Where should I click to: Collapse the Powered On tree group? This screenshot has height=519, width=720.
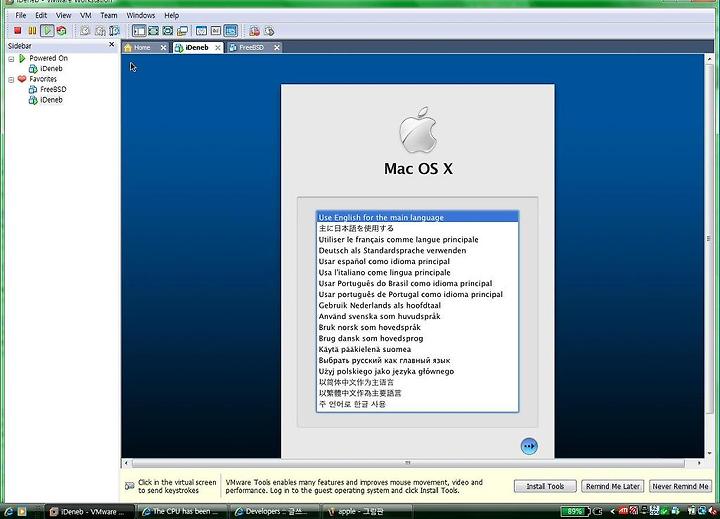[11, 59]
